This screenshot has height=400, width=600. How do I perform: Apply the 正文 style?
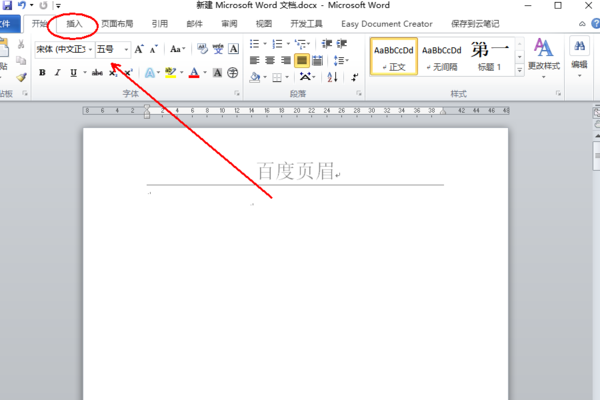pos(394,56)
